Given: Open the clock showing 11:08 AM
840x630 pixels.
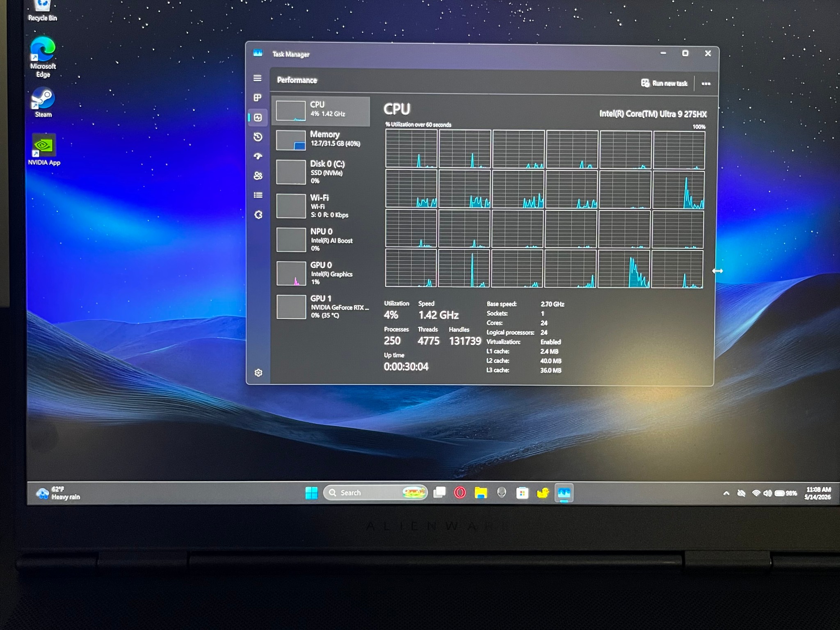Looking at the screenshot, I should tap(818, 493).
